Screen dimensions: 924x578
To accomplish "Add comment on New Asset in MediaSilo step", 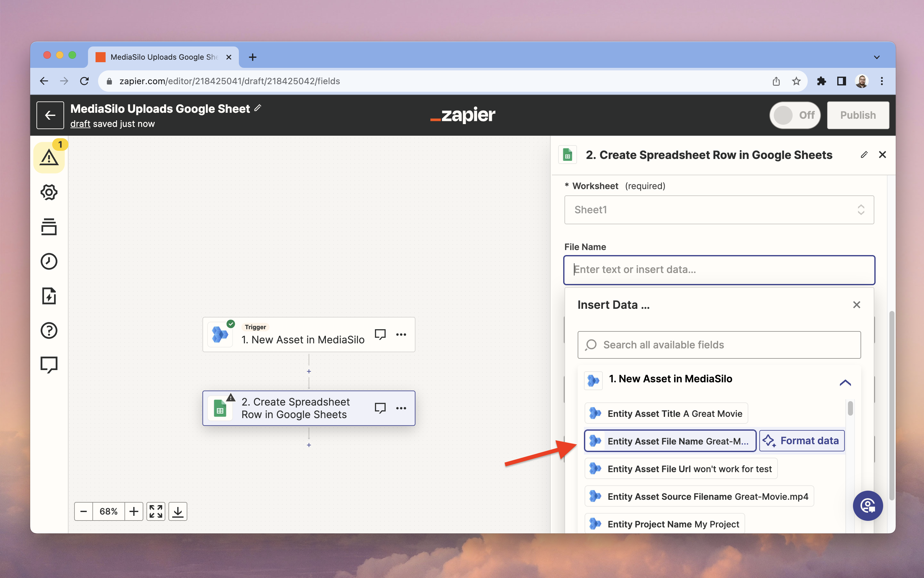I will coord(380,334).
